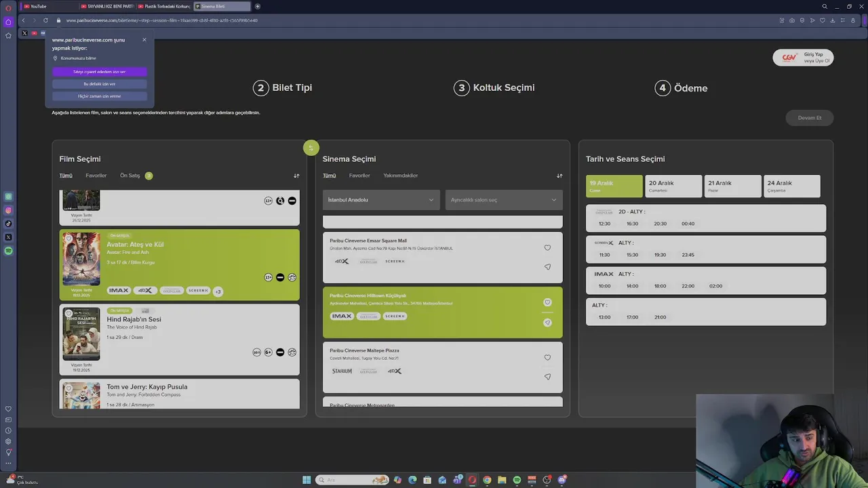
Task: Open Spotify in Opera sidebar
Action: [8, 251]
